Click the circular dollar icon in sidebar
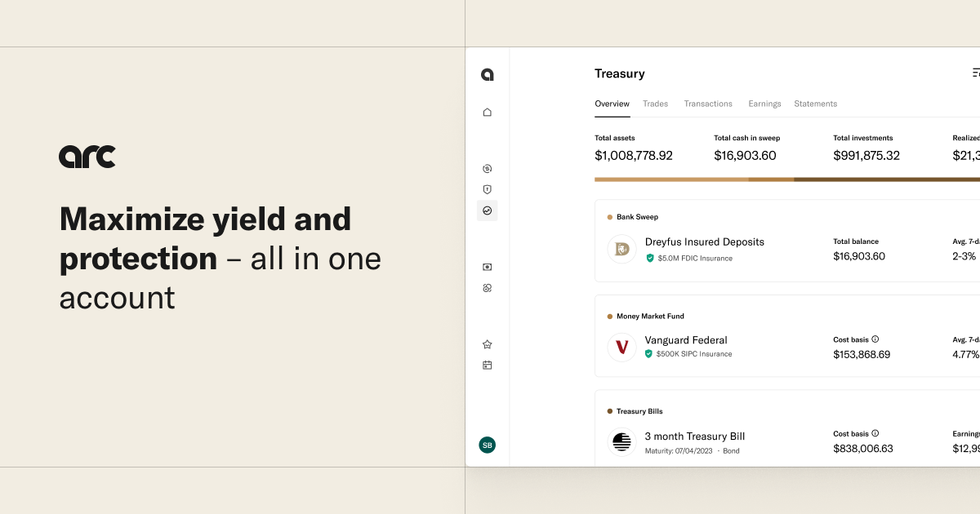The width and height of the screenshot is (980, 514). 488,169
